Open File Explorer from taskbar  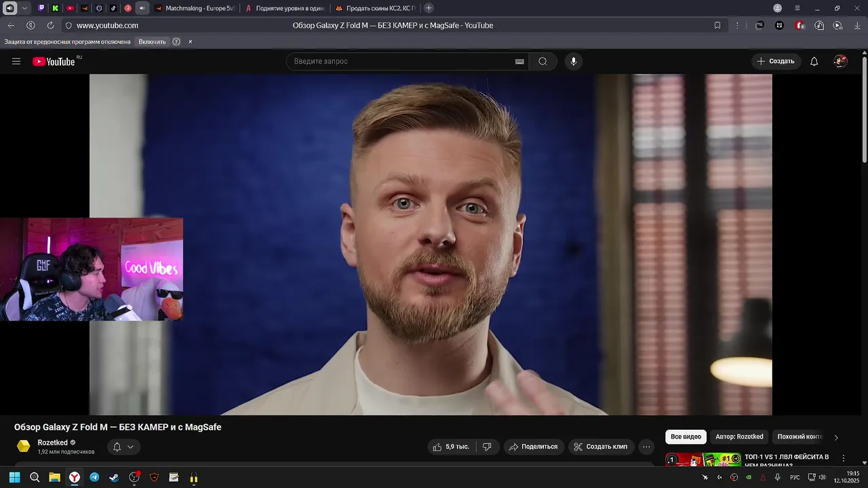coord(54,477)
